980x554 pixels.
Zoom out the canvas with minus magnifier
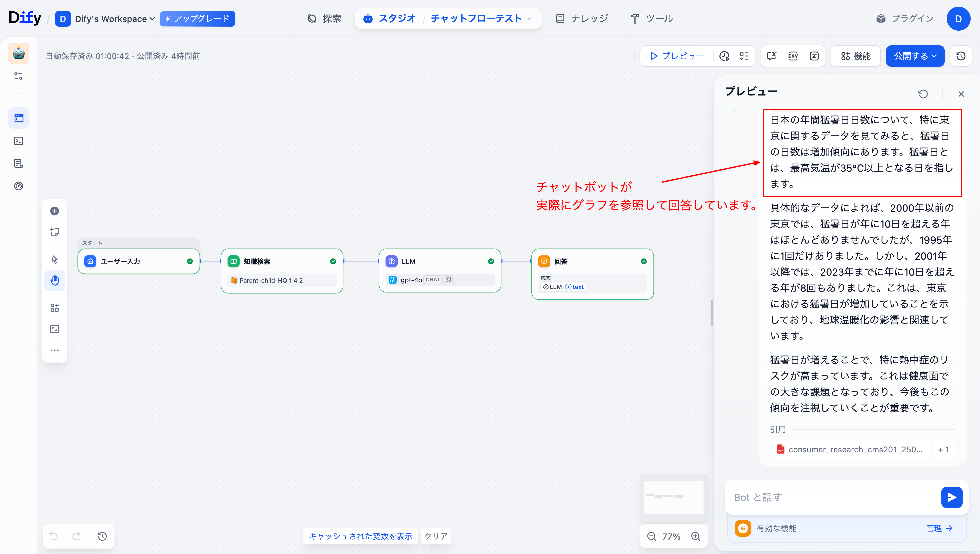point(652,536)
